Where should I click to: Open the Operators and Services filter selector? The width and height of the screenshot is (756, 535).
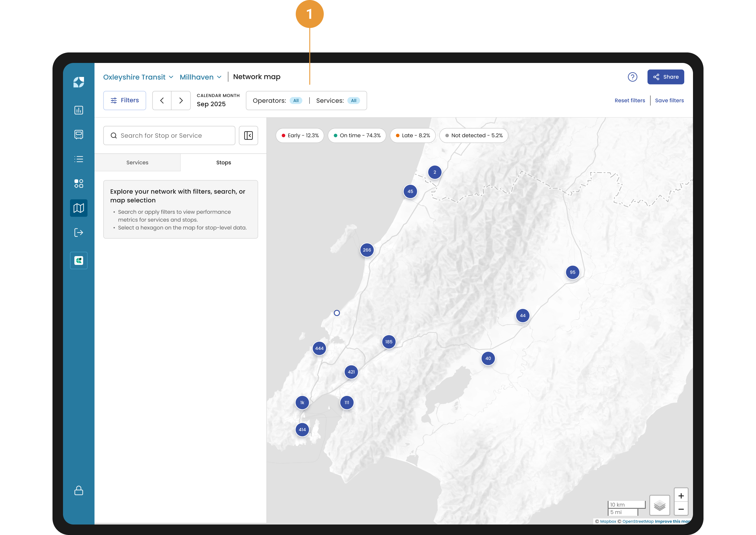306,101
